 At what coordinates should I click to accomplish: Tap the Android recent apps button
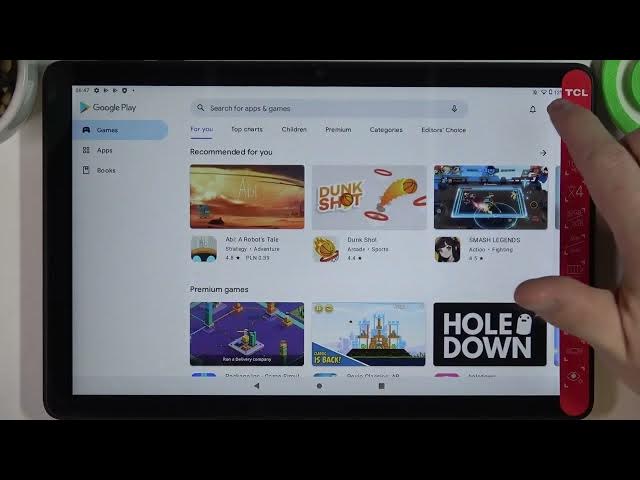[x=381, y=386]
